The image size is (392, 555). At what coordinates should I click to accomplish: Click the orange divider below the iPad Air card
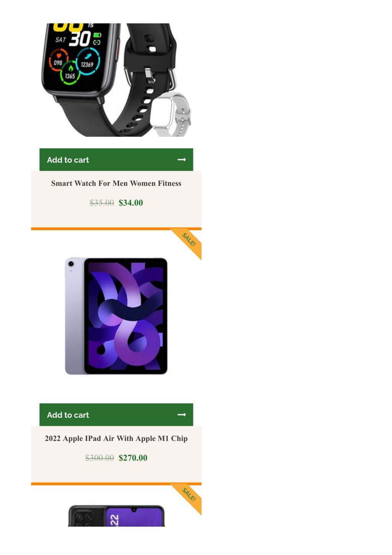[x=116, y=484]
